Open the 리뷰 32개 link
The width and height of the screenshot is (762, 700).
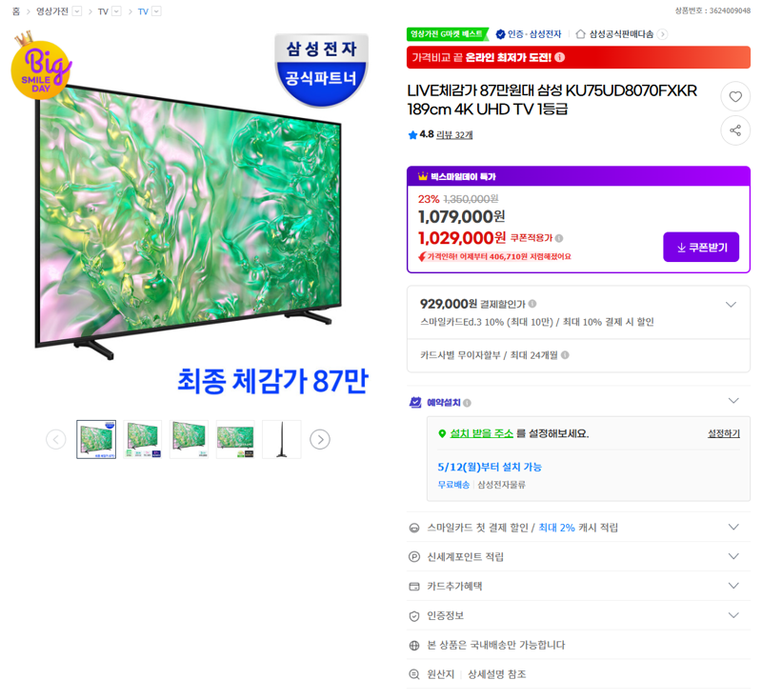click(454, 134)
